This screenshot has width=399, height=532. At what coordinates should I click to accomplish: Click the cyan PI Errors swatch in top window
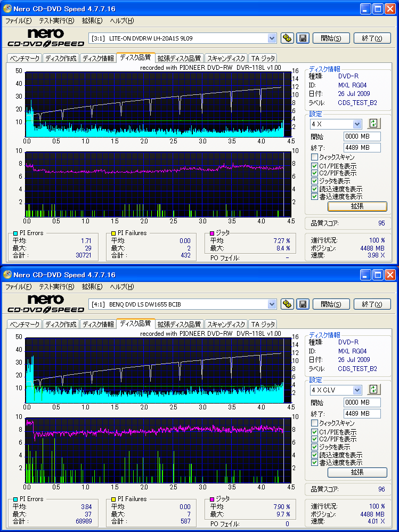tap(15, 233)
